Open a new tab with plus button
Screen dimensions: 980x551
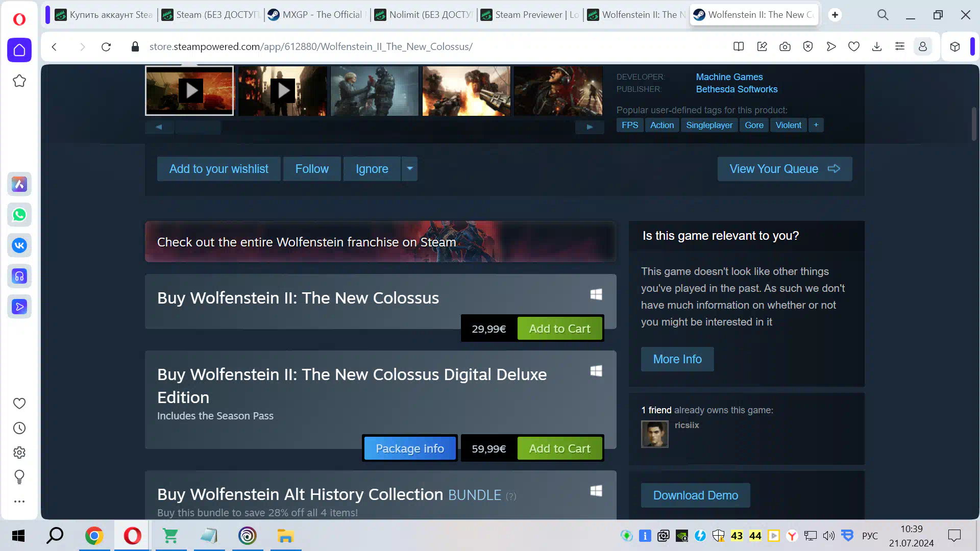[x=835, y=15]
